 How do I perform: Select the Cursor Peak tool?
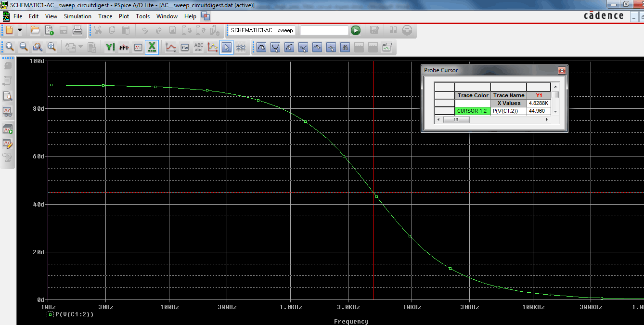coord(262,47)
